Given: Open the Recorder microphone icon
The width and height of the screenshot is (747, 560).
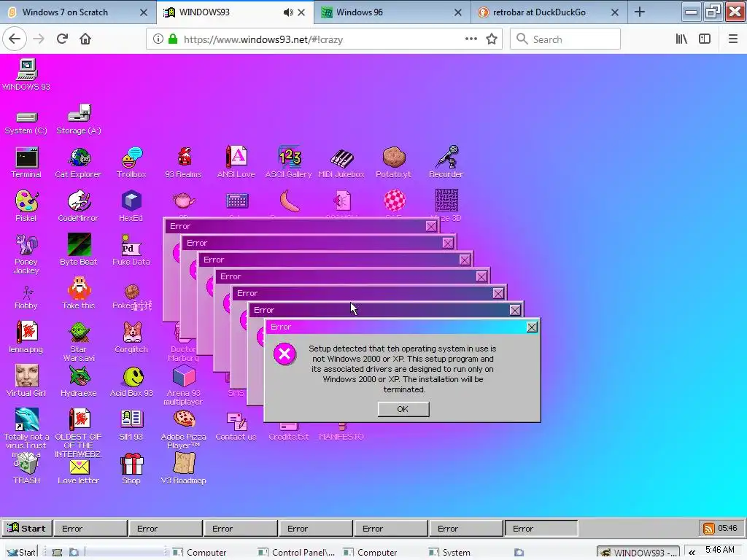Looking at the screenshot, I should click(446, 163).
